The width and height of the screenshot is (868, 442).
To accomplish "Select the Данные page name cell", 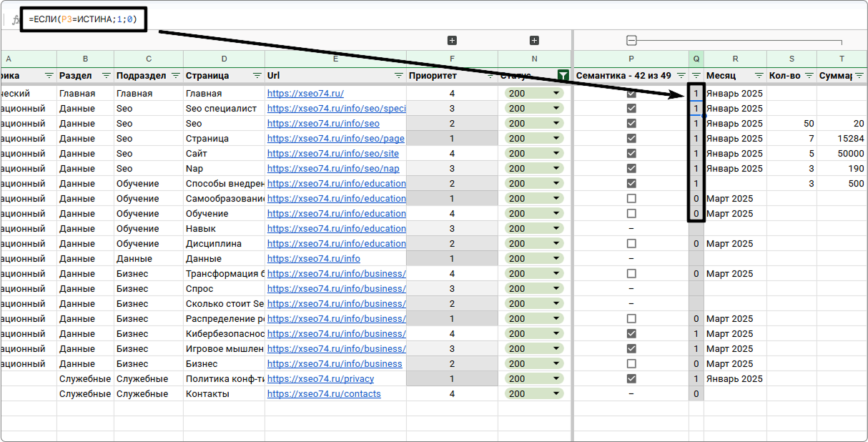I will [224, 258].
